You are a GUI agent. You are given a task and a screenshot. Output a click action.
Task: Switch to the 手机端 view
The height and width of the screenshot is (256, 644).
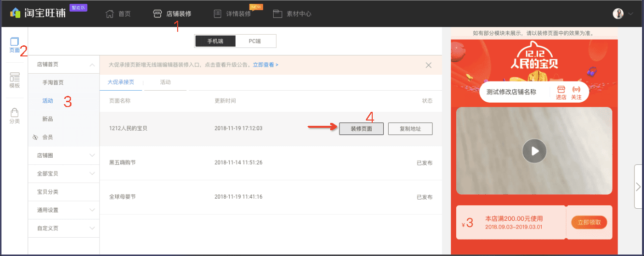click(215, 41)
